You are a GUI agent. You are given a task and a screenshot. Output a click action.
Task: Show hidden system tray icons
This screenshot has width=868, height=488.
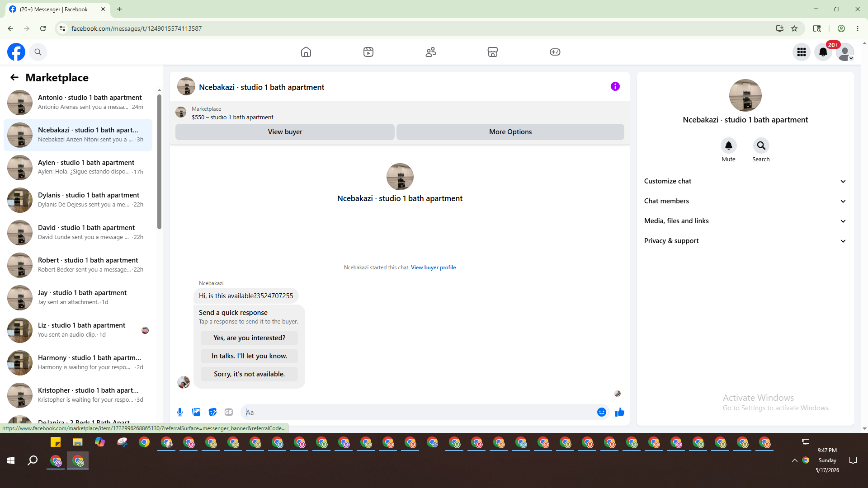point(794,460)
